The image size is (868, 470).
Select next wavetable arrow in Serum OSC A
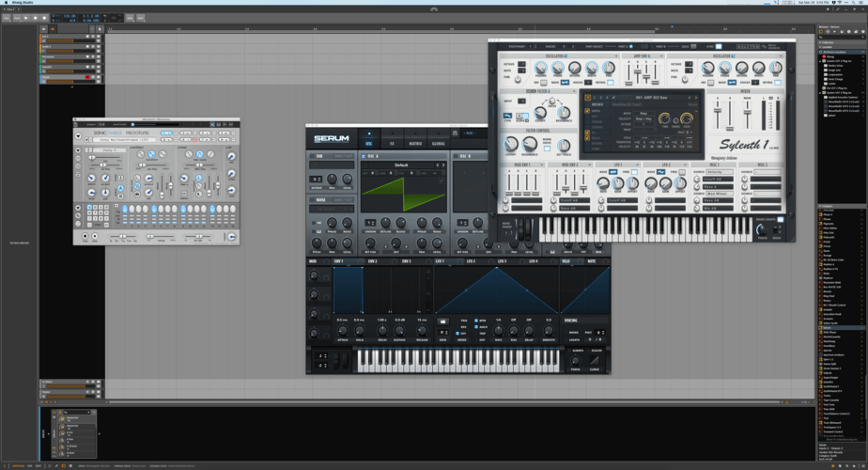(442, 165)
